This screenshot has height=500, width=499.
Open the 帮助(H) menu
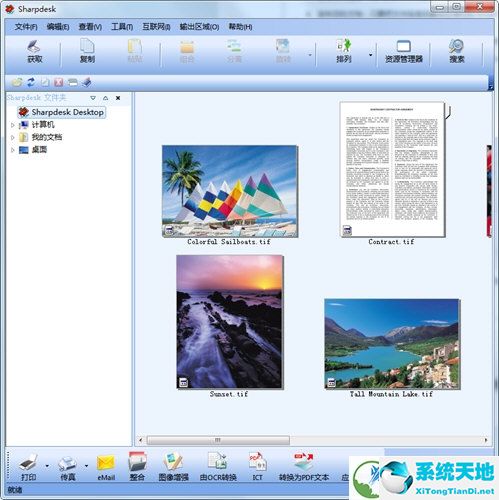(x=240, y=27)
